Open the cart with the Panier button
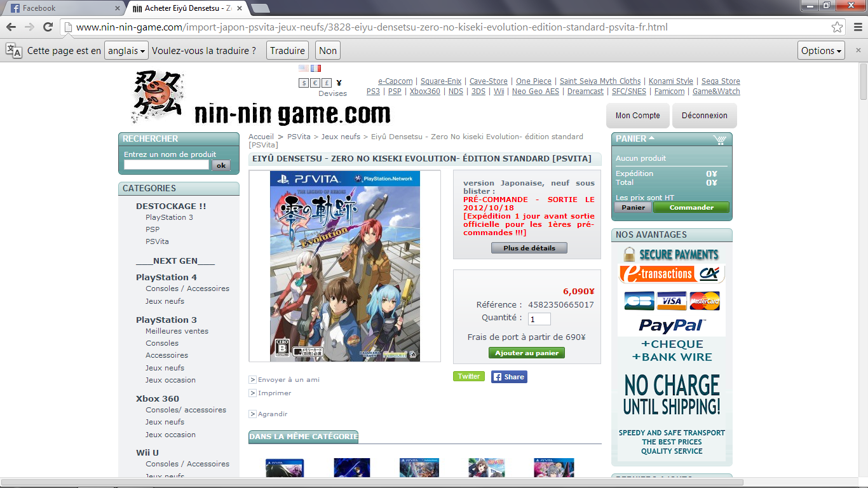Viewport: 868px width, 488px height. click(x=633, y=207)
